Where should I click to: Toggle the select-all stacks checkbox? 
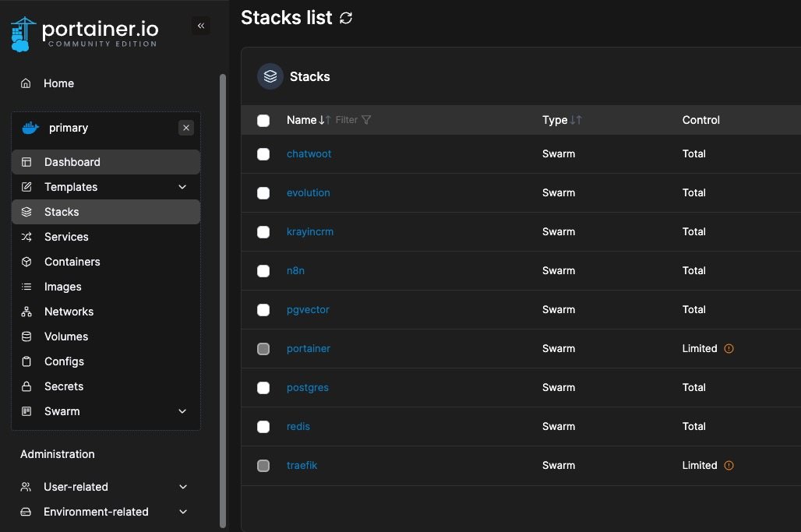(263, 121)
